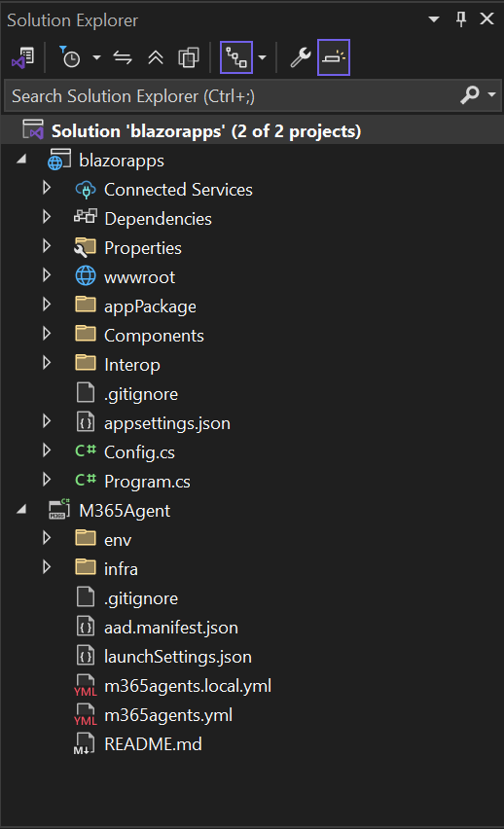Viewport: 504px width, 829px height.
Task: Expand appsettings.json nested files
Action: 47,421
